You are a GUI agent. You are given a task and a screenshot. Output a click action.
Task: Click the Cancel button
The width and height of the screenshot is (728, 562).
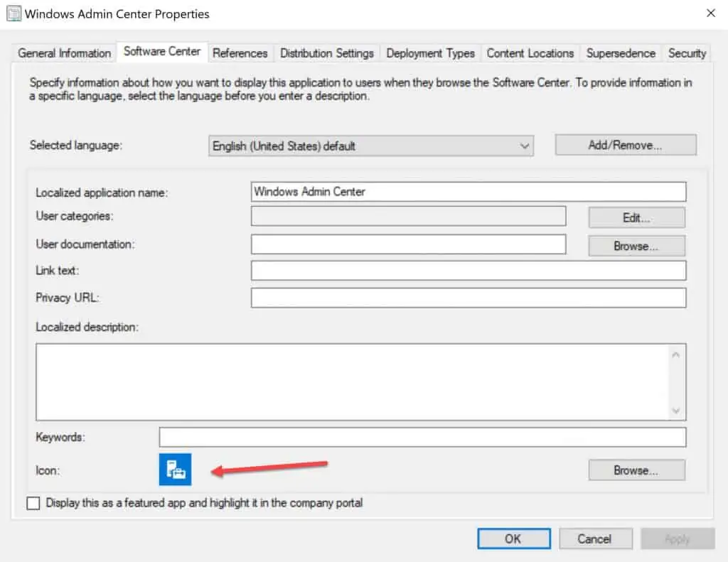[x=595, y=539]
